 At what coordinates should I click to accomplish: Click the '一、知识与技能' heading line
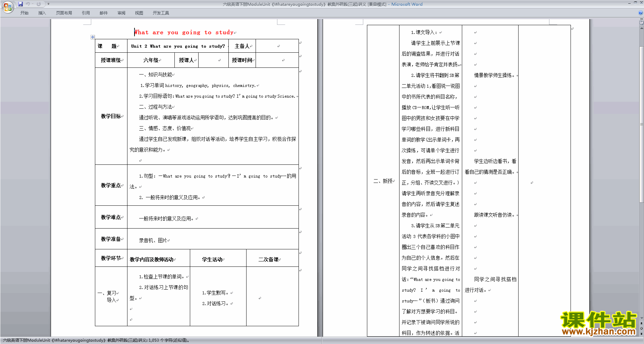point(155,75)
